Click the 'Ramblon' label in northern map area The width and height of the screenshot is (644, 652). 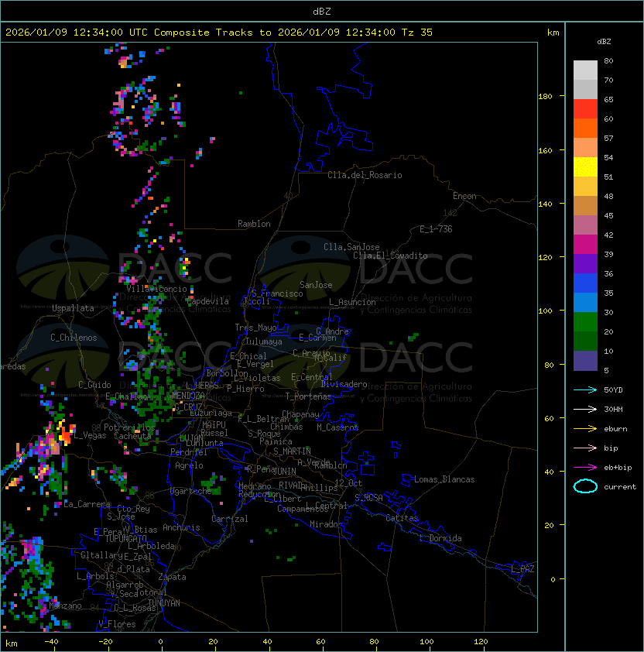click(x=254, y=224)
